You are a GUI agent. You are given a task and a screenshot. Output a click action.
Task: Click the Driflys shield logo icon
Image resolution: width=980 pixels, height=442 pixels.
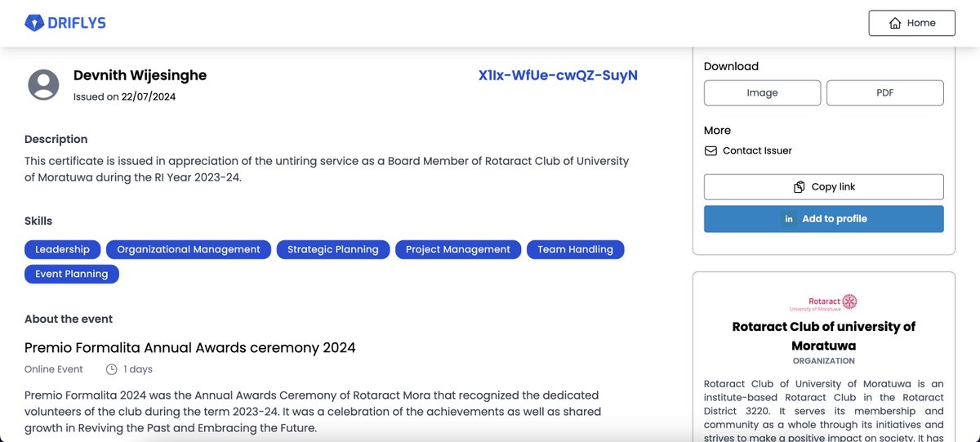tap(33, 23)
